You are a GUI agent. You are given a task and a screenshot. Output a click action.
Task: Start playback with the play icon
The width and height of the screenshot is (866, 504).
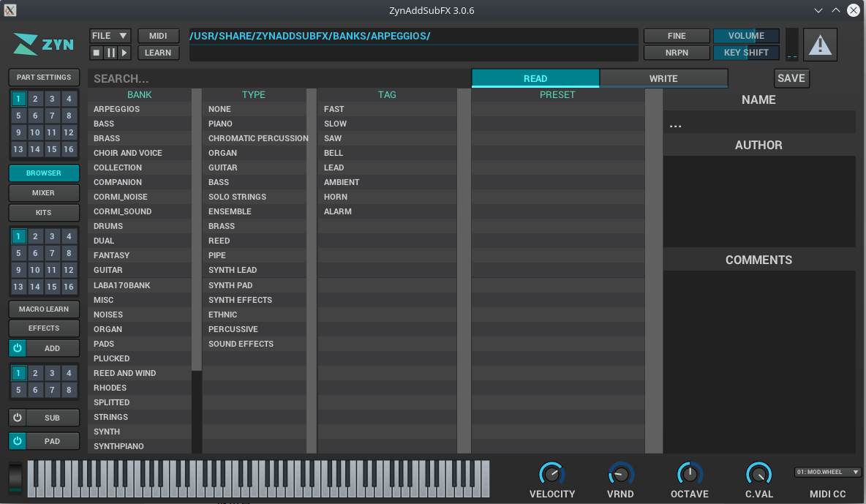click(x=124, y=53)
